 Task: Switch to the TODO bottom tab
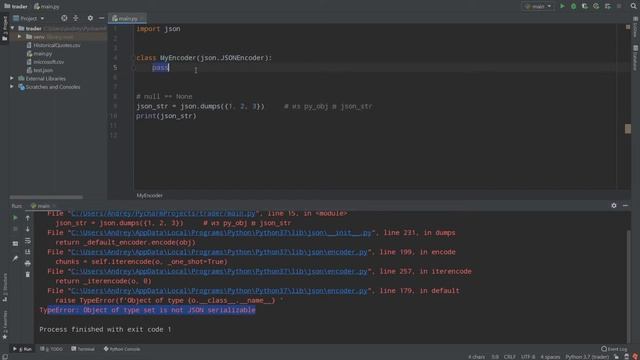pyautogui.click(x=52, y=349)
